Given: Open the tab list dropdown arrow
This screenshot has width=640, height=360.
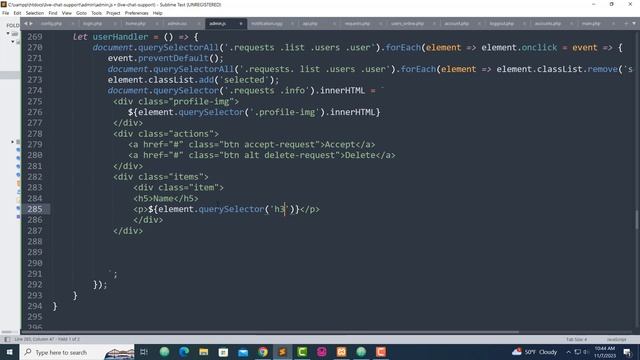Looking at the screenshot, I should click(x=634, y=24).
